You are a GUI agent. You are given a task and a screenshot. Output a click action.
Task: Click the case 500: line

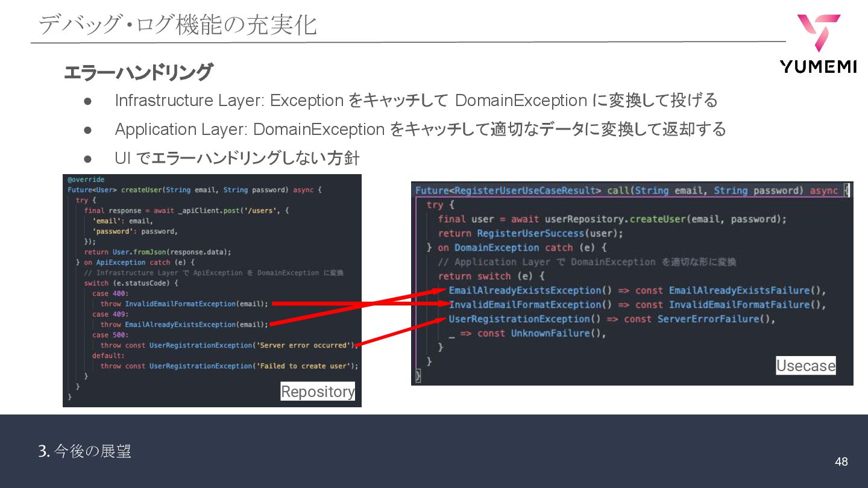click(x=110, y=335)
